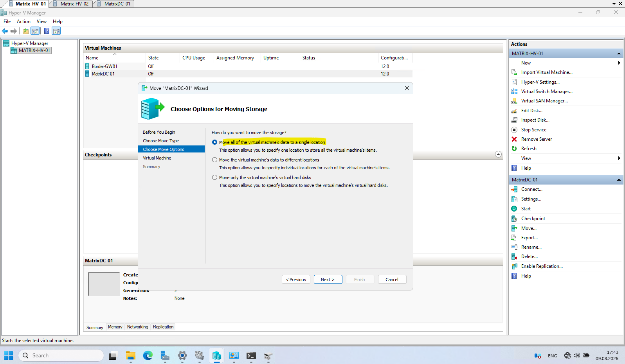The image size is (625, 364).
Task: Open the Inspect Disk action
Action: coord(535,120)
